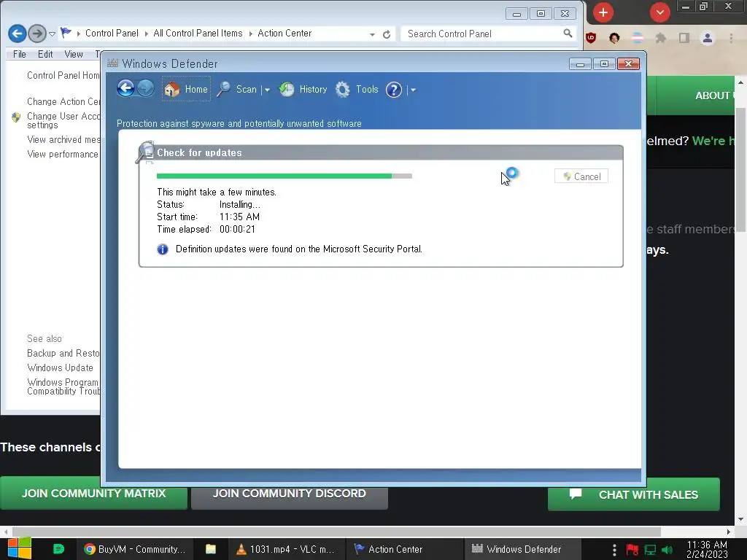Open Home in Windows Defender toolbar
The image size is (747, 560).
[x=186, y=89]
